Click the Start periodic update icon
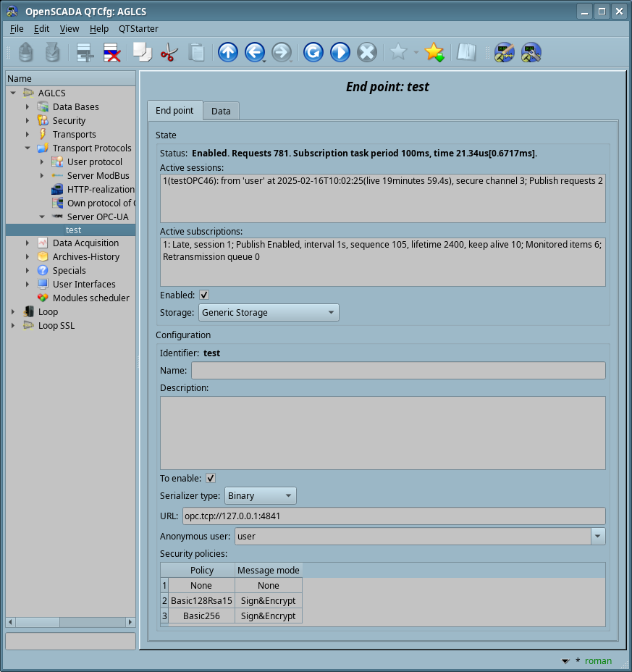The height and width of the screenshot is (672, 632). 340,52
